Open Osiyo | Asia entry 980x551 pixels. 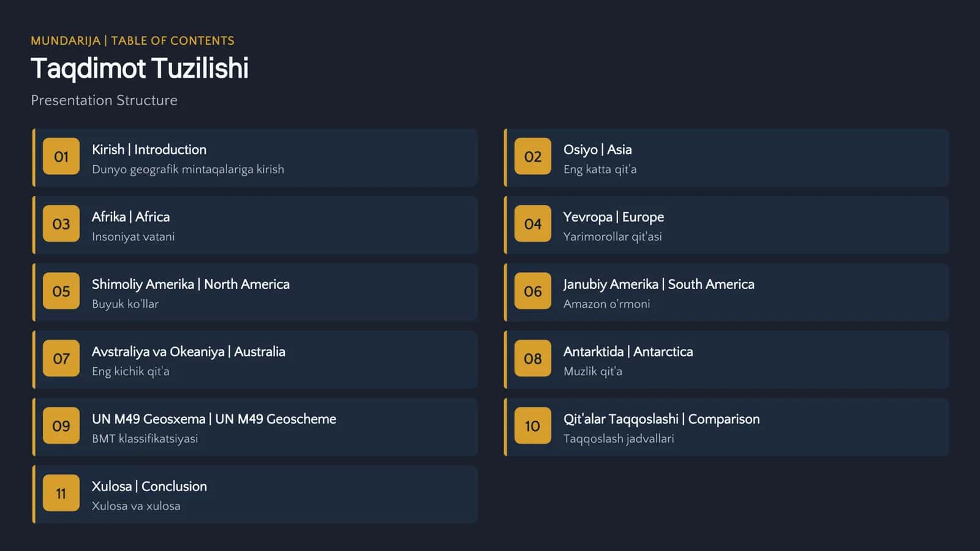[x=726, y=158]
